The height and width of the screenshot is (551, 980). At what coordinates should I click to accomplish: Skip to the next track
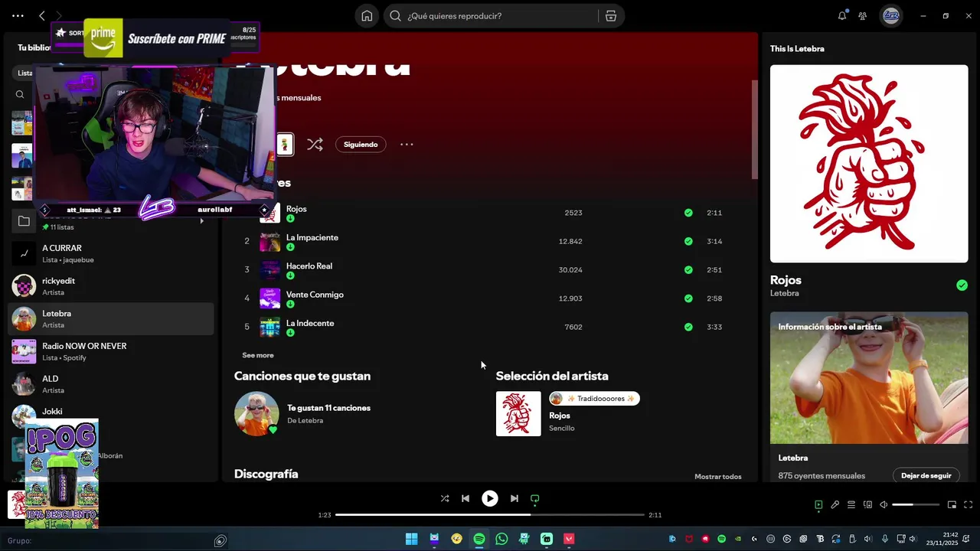pos(514,498)
